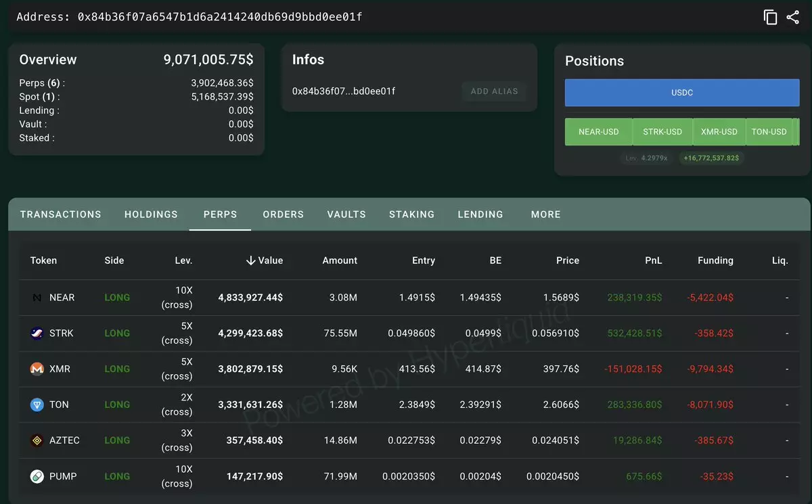The image size is (812, 504).
Task: Click the TON token logo
Action: [37, 405]
